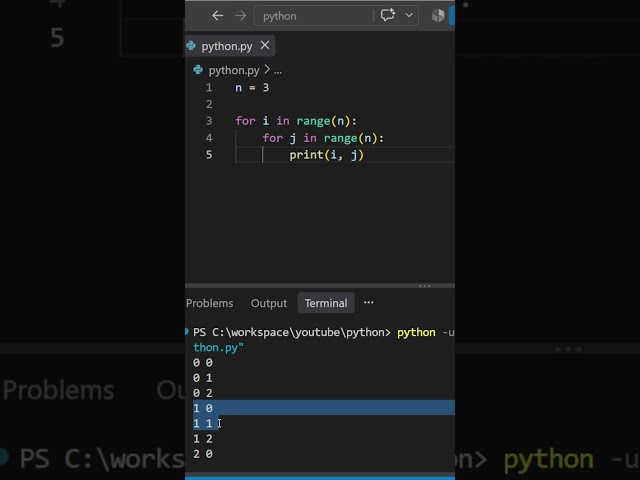
Task: Click line number 3 in gutter
Action: (x=209, y=121)
